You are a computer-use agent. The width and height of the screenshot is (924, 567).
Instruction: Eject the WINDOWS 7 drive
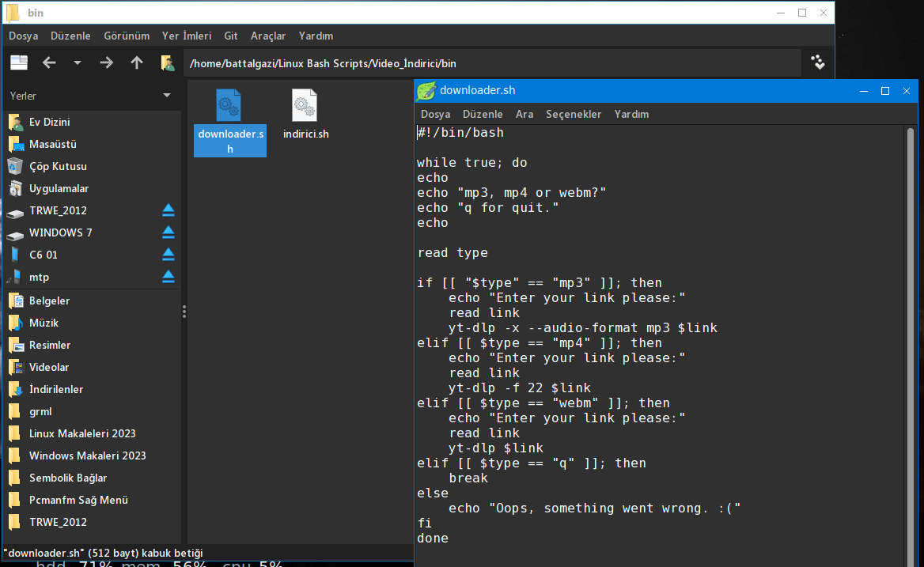(x=168, y=232)
